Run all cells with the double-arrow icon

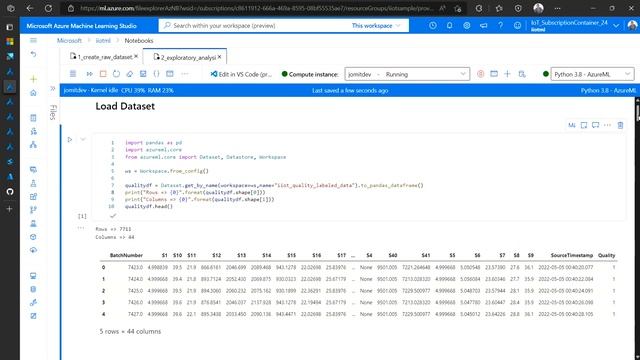coord(89,74)
